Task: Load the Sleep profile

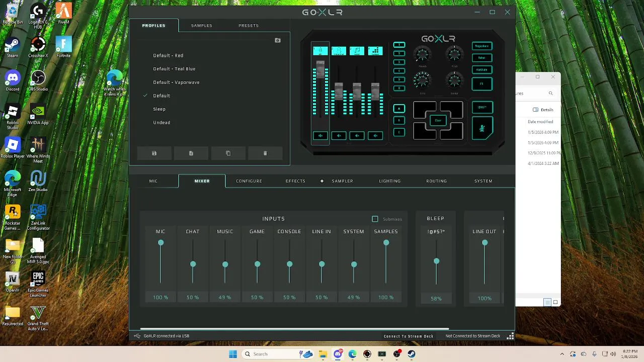Action: pyautogui.click(x=159, y=109)
